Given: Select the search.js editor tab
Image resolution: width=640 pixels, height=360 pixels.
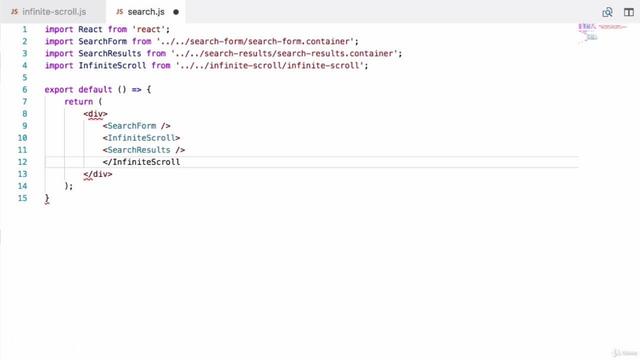Looking at the screenshot, I should pos(146,12).
